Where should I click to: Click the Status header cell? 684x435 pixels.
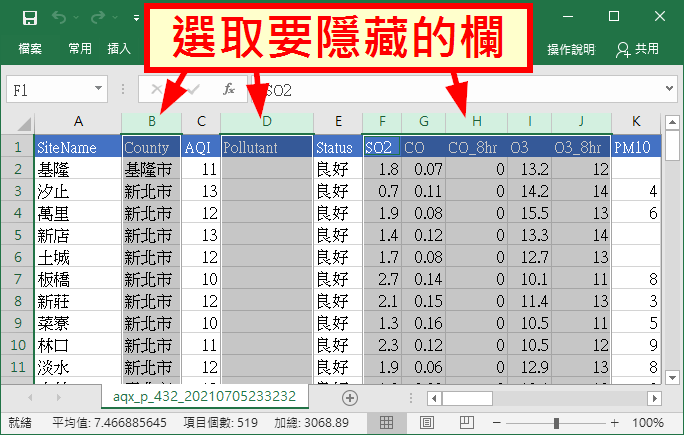[x=338, y=147]
